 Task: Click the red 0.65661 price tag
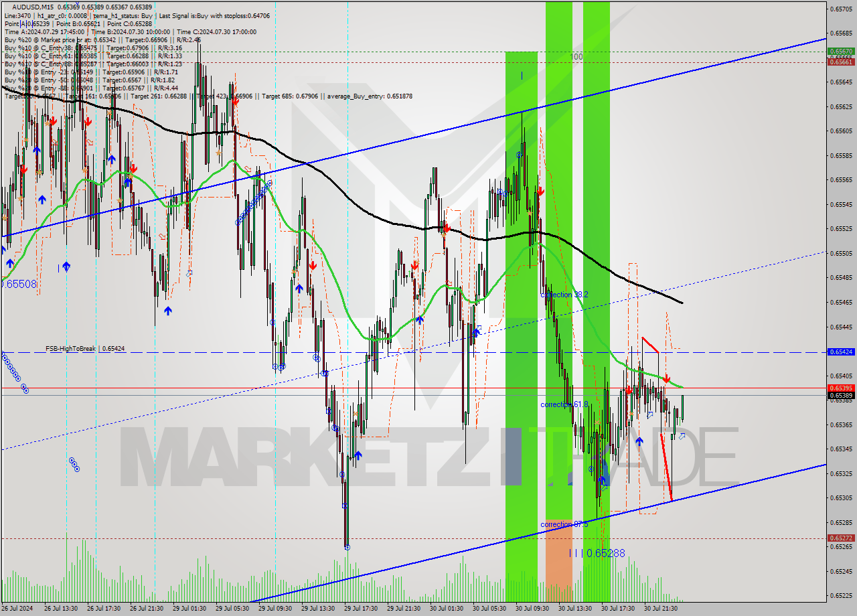[x=841, y=62]
